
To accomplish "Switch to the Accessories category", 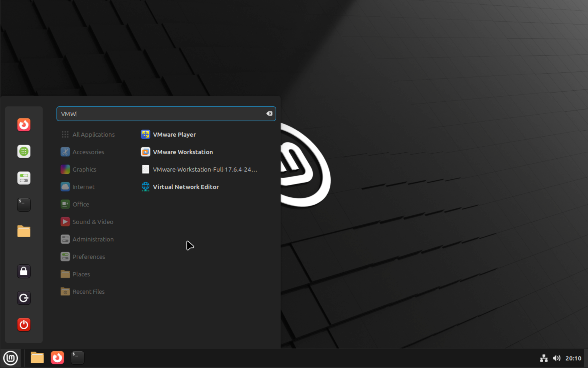I will 88,152.
